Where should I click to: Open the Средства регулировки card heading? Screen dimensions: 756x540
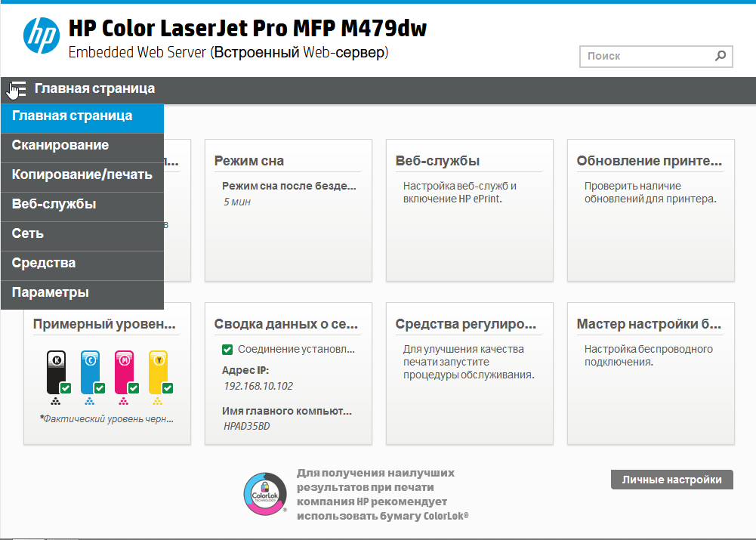click(x=466, y=324)
